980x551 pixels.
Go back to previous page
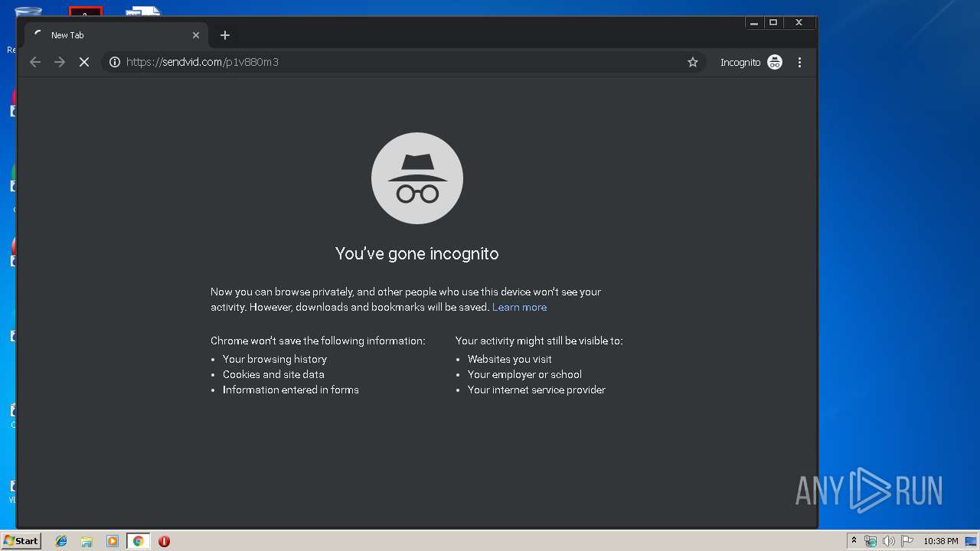coord(35,62)
